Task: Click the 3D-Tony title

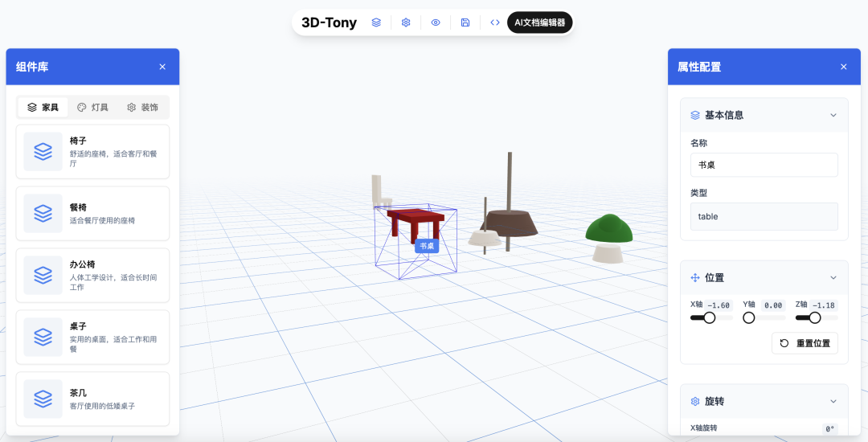Action: click(x=329, y=23)
